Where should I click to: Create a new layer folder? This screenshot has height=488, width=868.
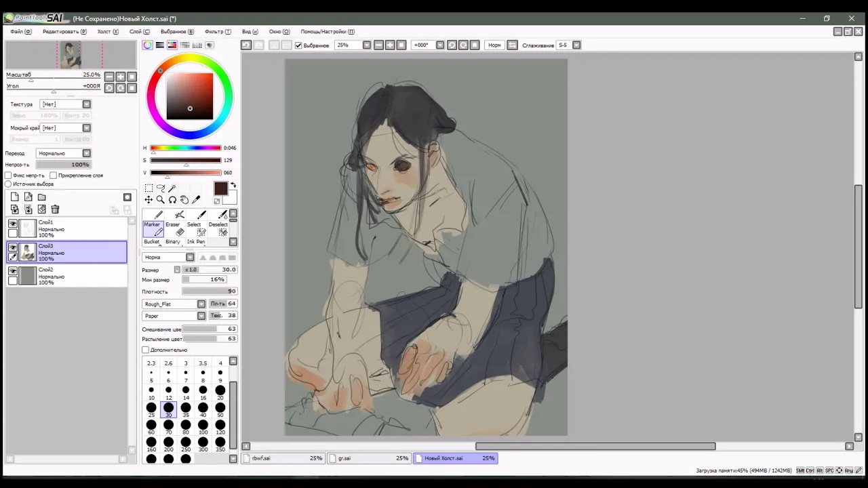pyautogui.click(x=41, y=197)
